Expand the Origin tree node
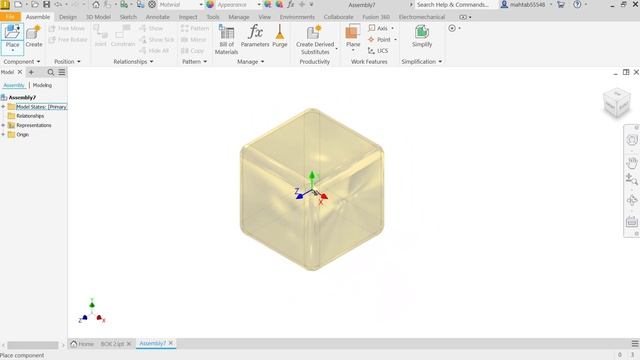The height and width of the screenshot is (360, 640). pos(3,135)
